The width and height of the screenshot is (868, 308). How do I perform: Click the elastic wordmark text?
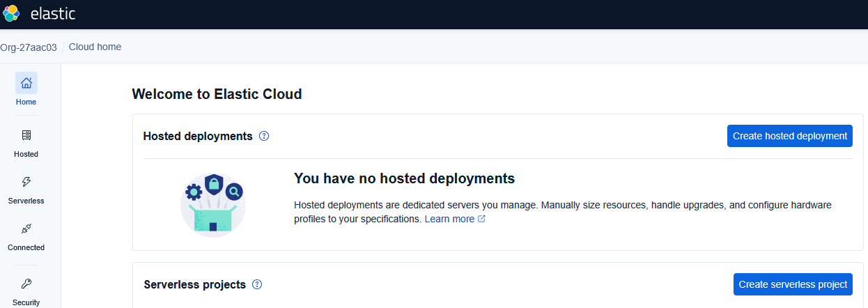53,13
